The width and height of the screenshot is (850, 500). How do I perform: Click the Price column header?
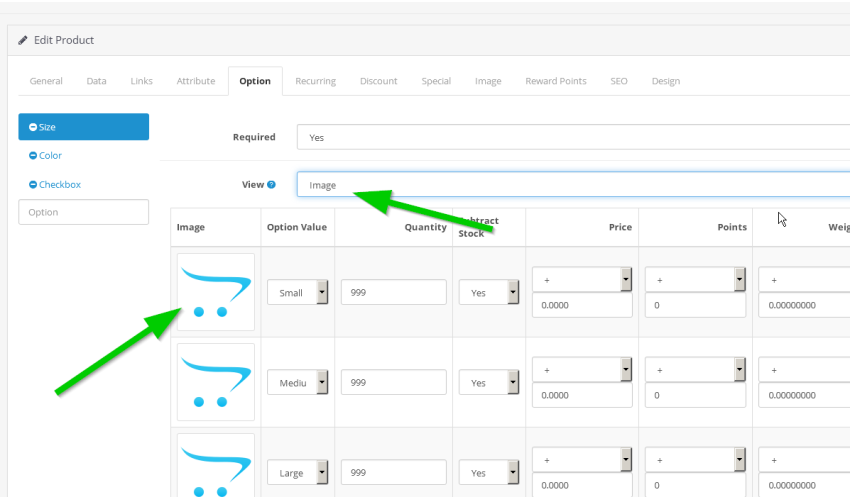(x=620, y=227)
